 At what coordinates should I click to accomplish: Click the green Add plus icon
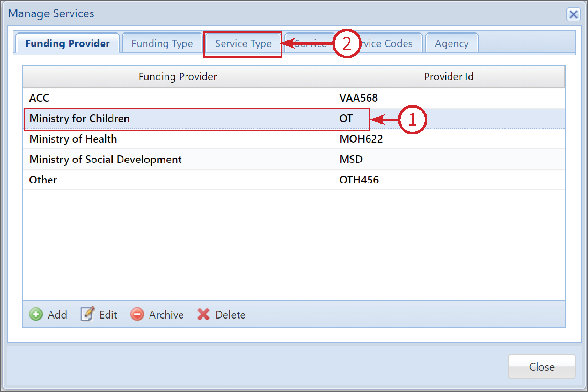(36, 314)
